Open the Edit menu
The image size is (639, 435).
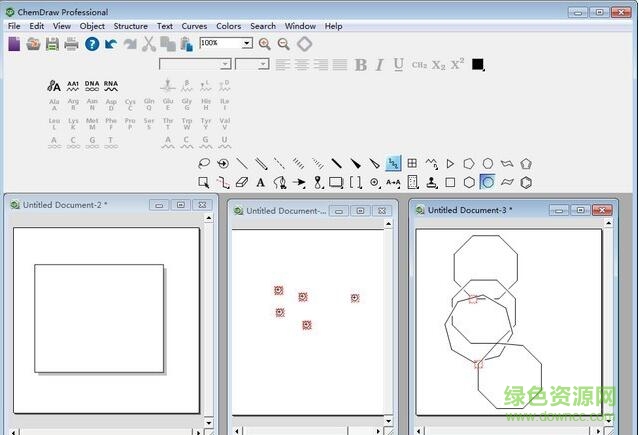[x=37, y=26]
